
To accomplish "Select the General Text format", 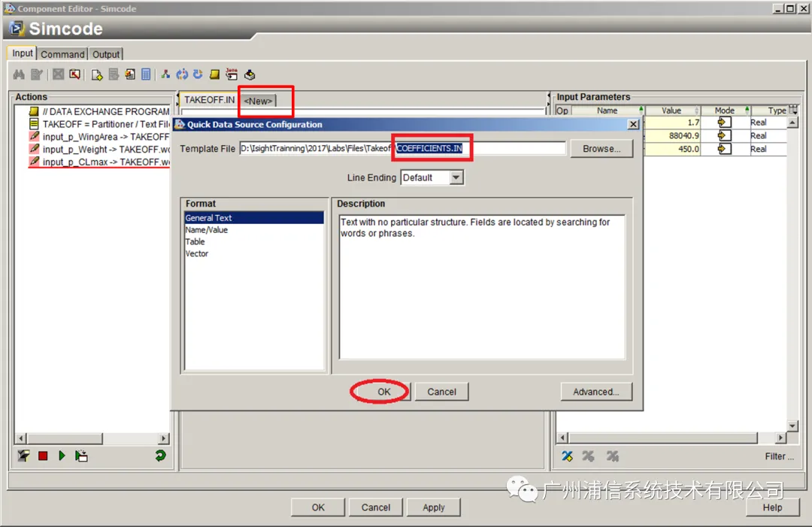I will (x=254, y=218).
